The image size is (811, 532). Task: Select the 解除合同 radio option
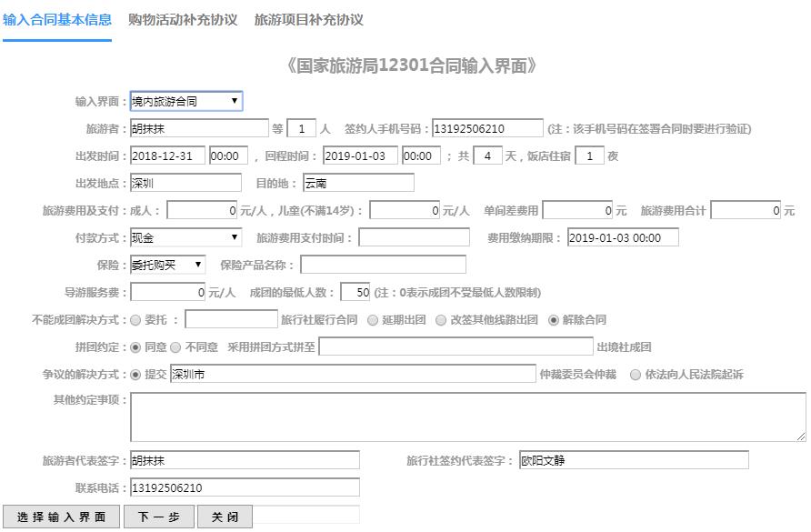[x=554, y=320]
